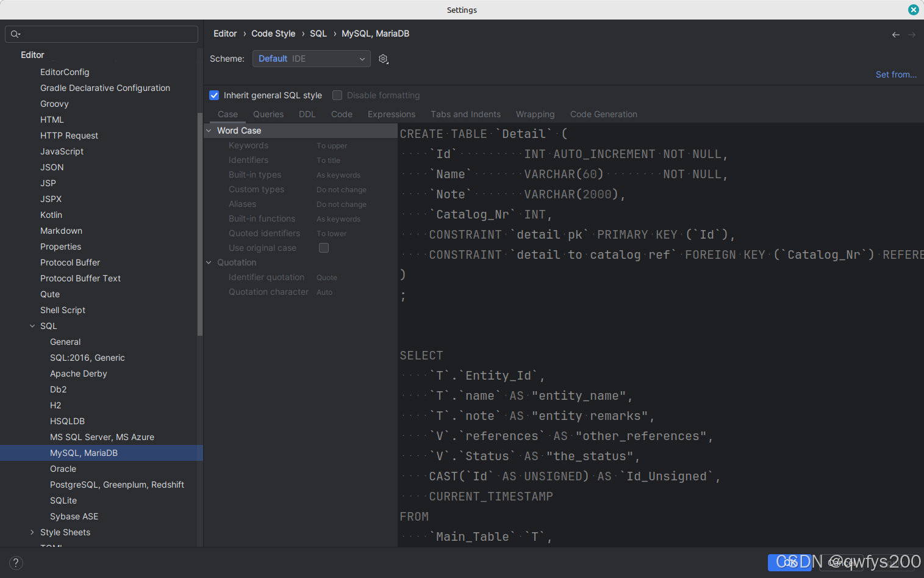Viewport: 924px width, 578px height.
Task: Select HSQLDB dialect
Action: coord(67,421)
